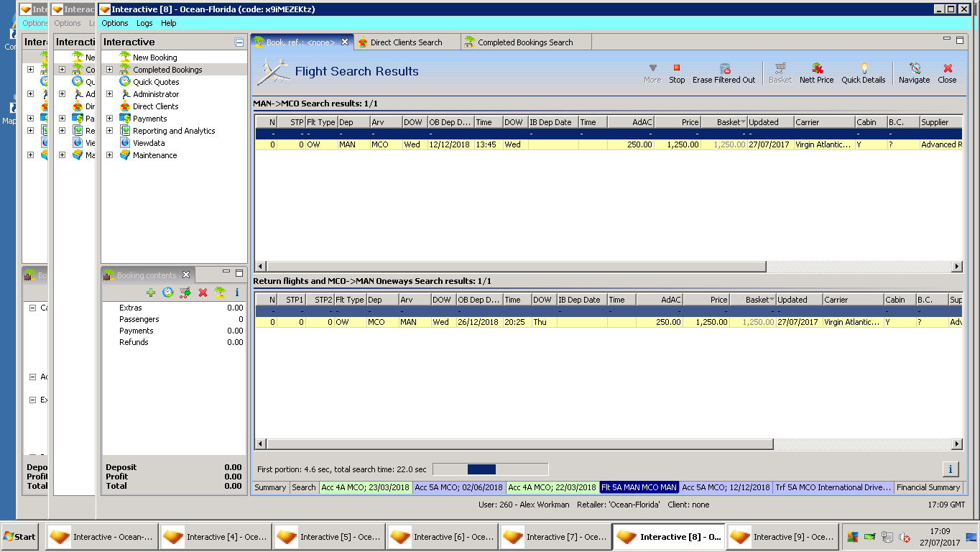Maximize the Booking contents panel
The image size is (980, 552).
click(x=239, y=273)
